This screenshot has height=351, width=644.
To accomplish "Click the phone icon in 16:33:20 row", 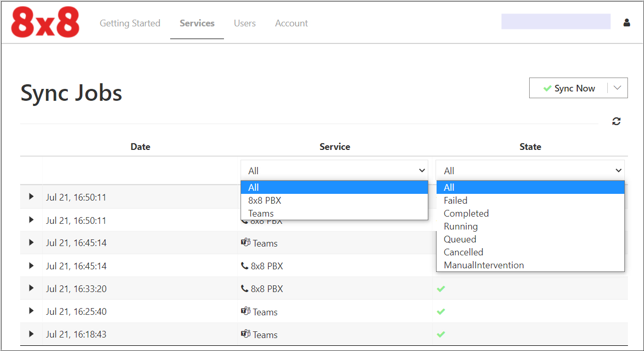I will pos(245,289).
